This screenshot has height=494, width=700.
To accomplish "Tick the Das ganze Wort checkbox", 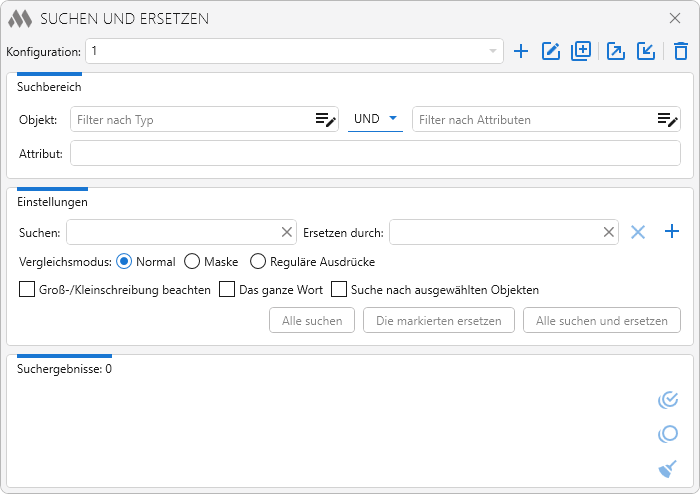I will tap(227, 290).
